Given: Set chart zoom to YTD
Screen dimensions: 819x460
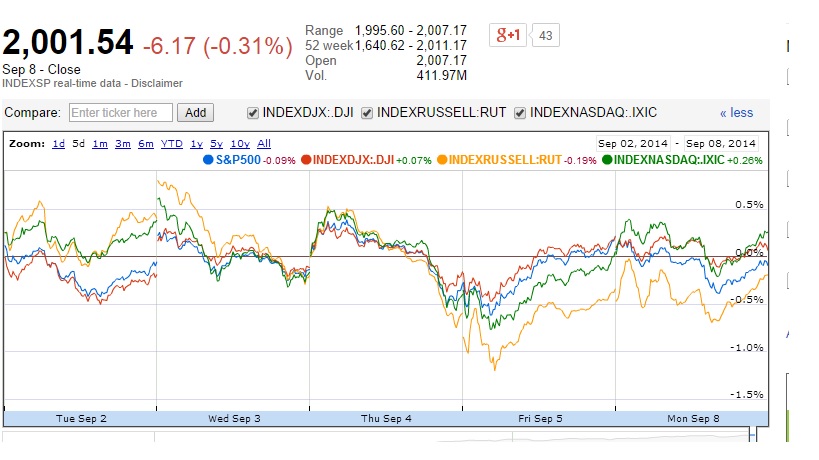Looking at the screenshot, I should coord(172,144).
